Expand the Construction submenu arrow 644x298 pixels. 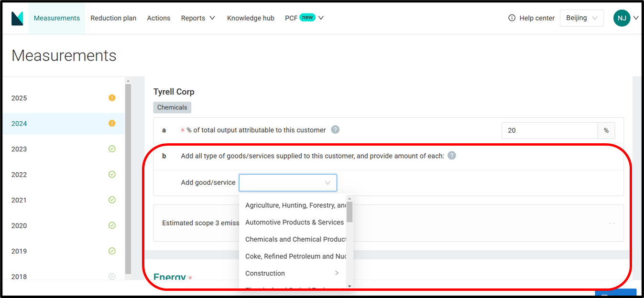click(x=337, y=273)
